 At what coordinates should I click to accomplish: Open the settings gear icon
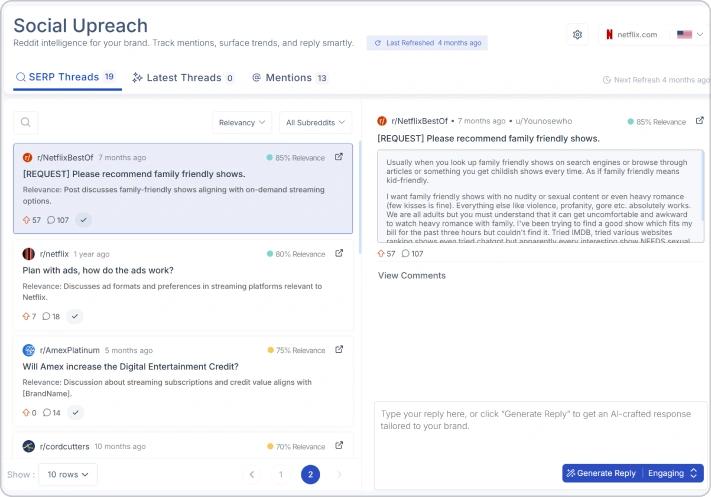pos(577,34)
